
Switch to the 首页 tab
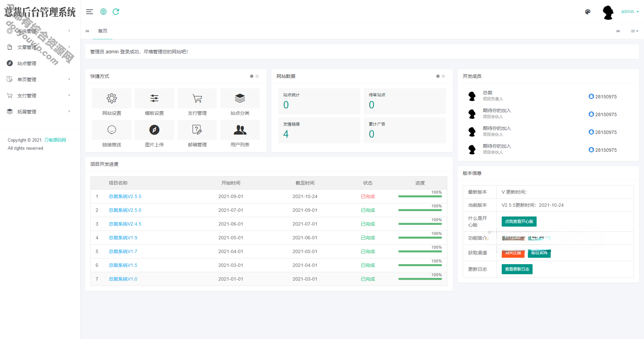(x=103, y=31)
